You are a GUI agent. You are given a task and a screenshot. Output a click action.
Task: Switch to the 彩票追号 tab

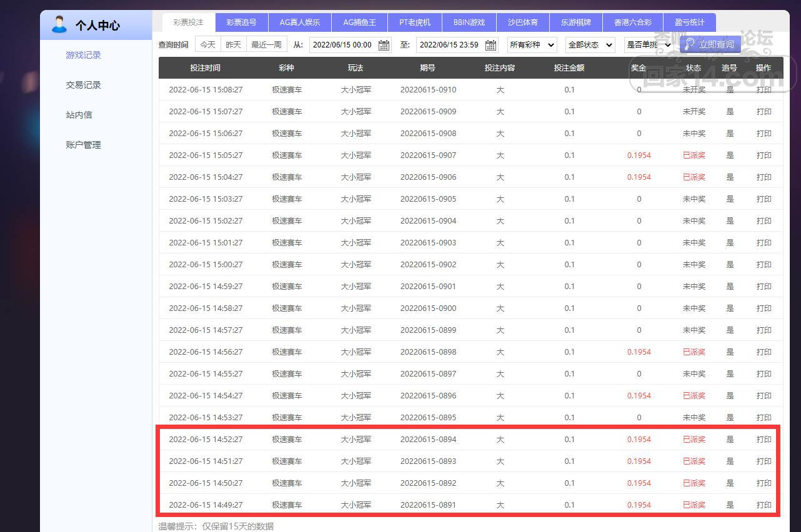pyautogui.click(x=242, y=22)
